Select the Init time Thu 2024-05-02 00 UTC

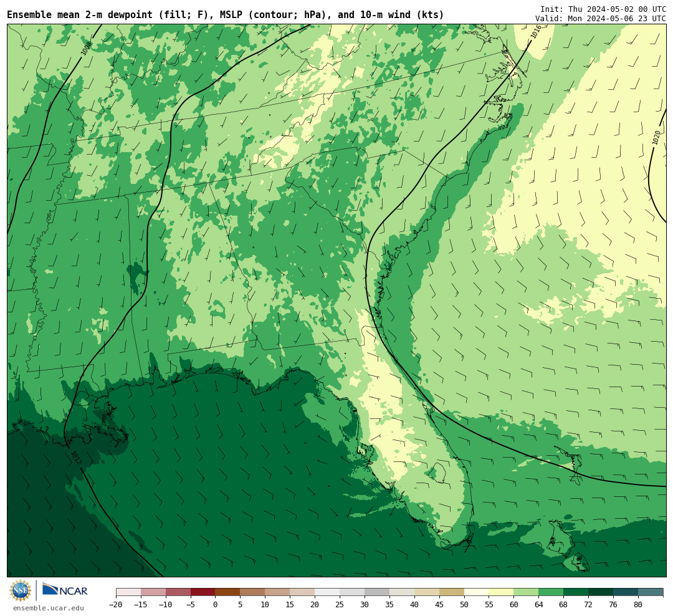click(x=603, y=9)
